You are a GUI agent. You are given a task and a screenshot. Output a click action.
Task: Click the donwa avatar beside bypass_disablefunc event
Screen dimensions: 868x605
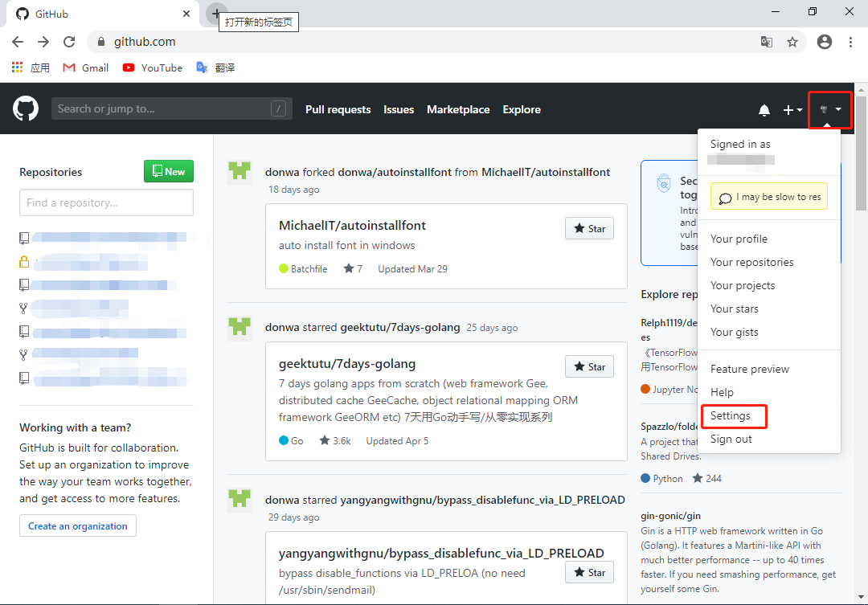tap(240, 499)
